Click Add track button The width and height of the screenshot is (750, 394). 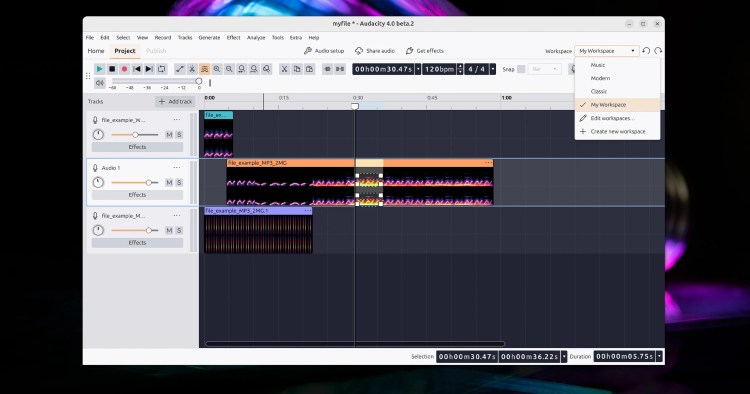pyautogui.click(x=175, y=101)
